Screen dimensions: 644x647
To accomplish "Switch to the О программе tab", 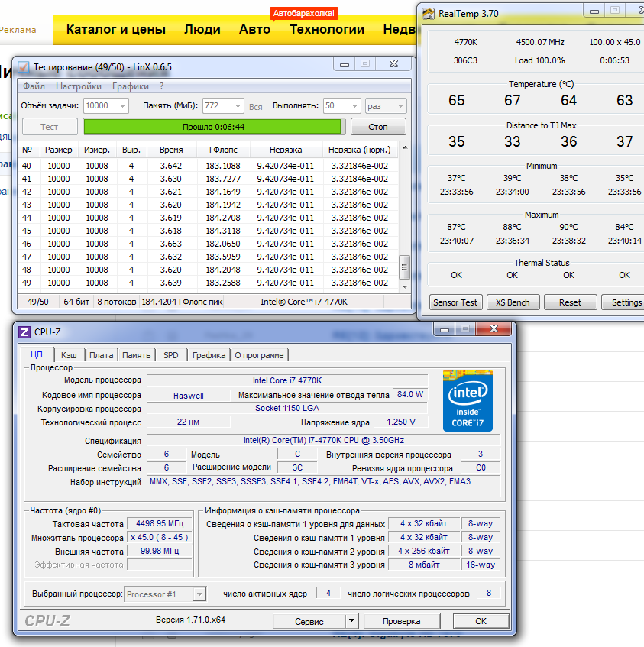I will (x=259, y=355).
